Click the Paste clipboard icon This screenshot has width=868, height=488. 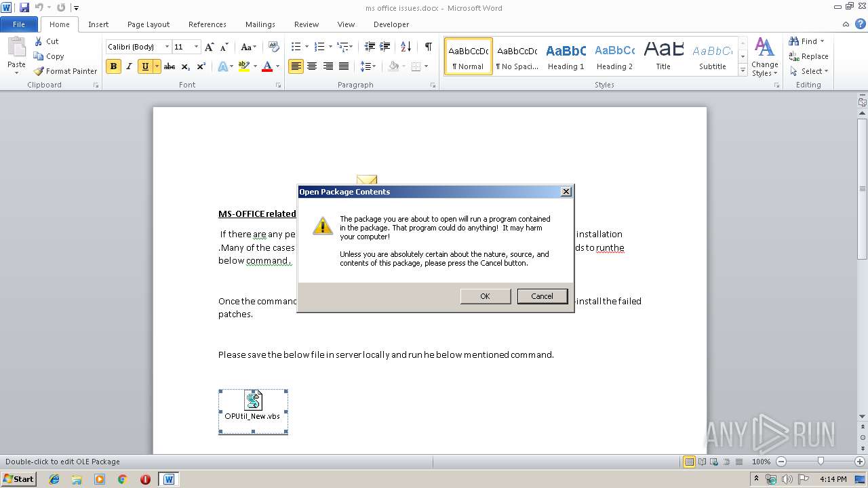16,49
